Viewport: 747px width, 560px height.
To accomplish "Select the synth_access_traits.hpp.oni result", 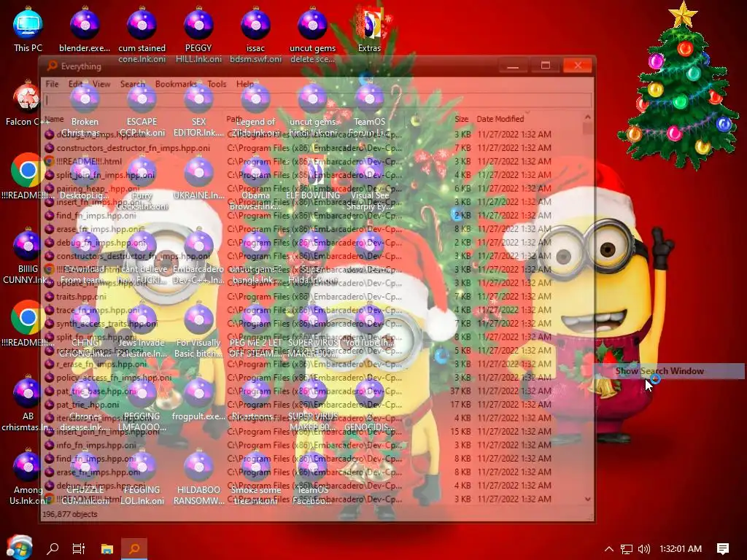I will pos(107,324).
